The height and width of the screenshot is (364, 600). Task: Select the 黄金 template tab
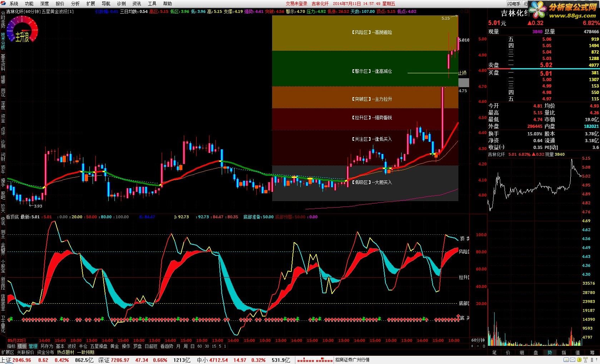(x=114, y=346)
